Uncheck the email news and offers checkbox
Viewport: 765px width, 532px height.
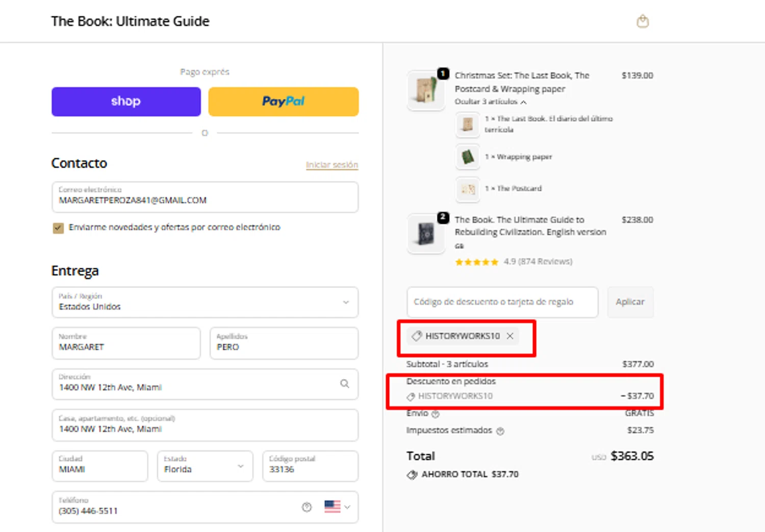point(58,228)
